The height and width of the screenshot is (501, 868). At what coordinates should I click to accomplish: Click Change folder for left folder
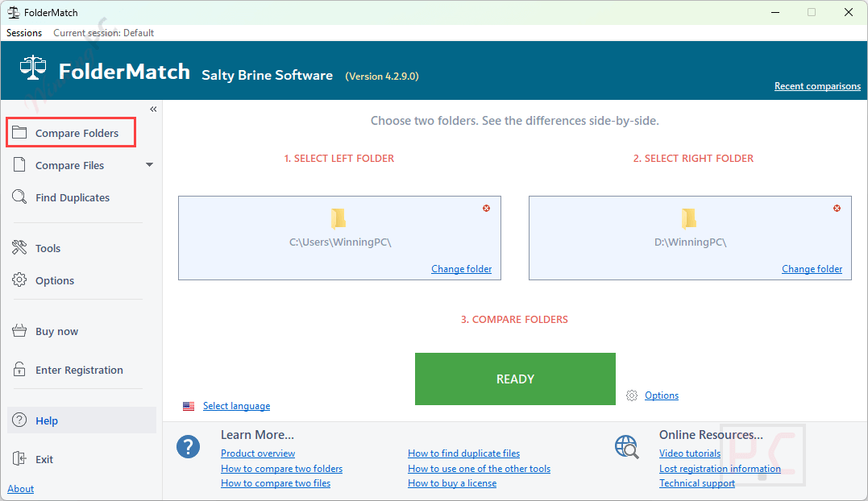462,269
